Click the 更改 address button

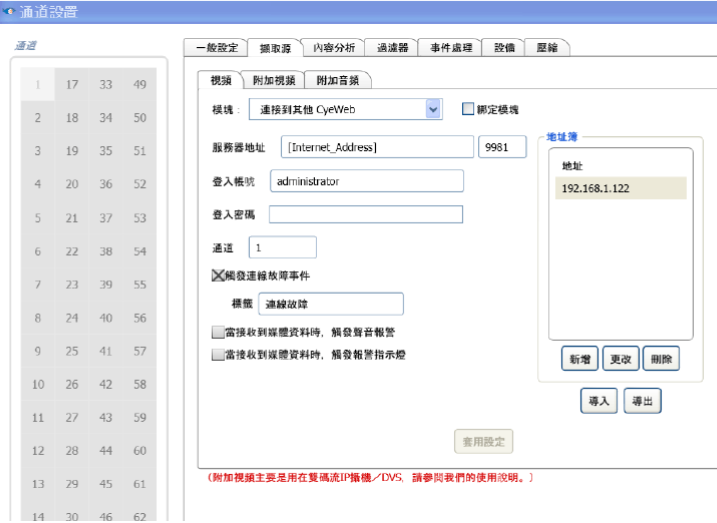coord(620,358)
